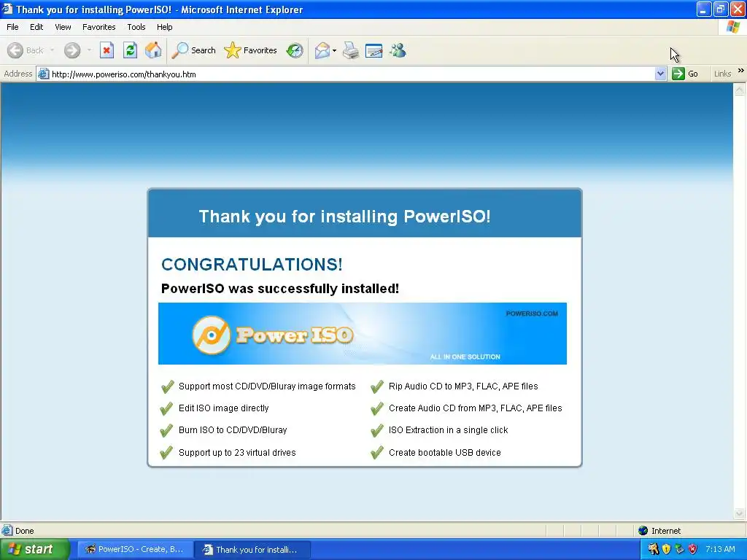
Task: Click the first system tray icon
Action: click(x=653, y=549)
